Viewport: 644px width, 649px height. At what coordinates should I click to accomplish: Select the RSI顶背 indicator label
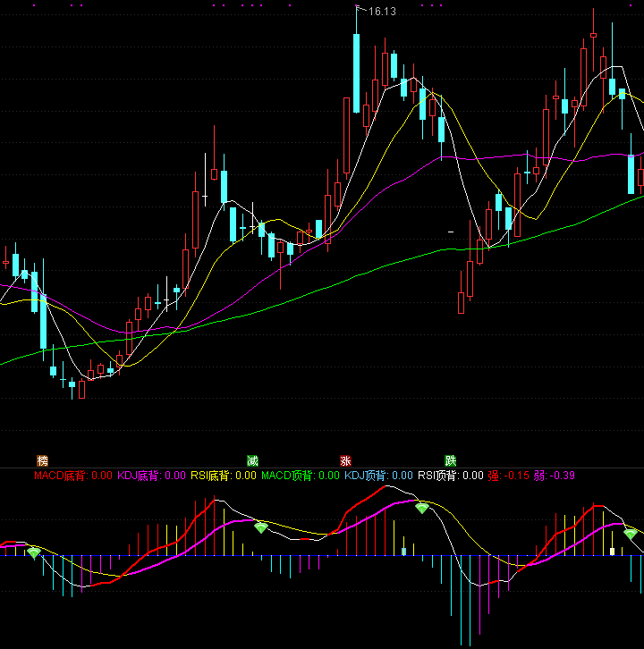tap(451, 476)
